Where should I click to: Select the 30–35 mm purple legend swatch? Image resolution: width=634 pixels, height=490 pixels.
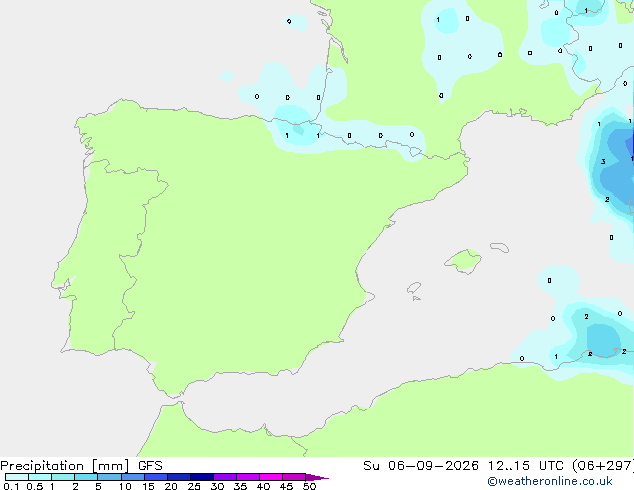point(225,477)
